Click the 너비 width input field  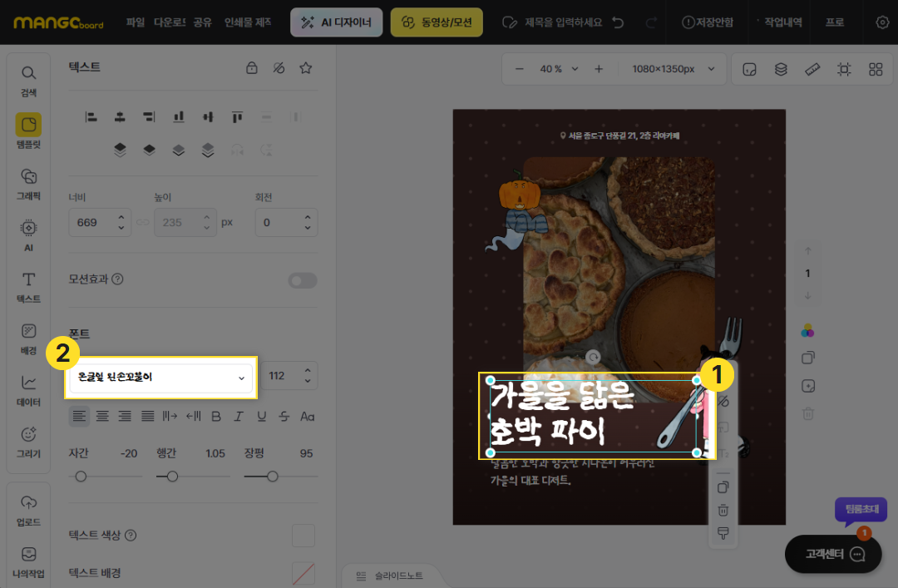coord(90,223)
